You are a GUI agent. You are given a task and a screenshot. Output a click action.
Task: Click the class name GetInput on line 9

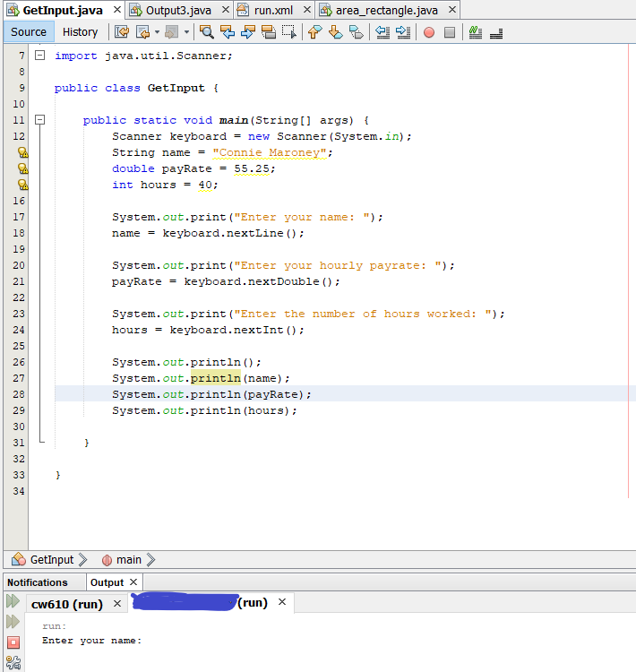[x=176, y=89]
